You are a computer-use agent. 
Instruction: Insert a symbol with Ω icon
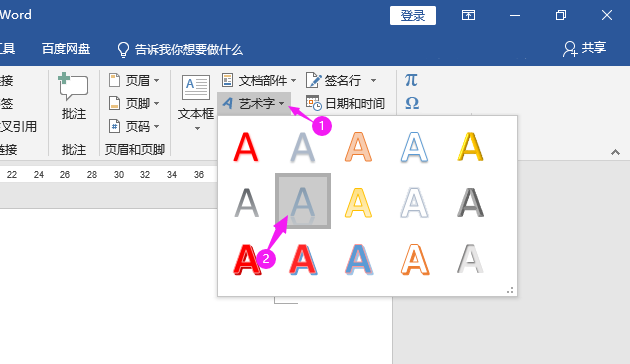(412, 103)
